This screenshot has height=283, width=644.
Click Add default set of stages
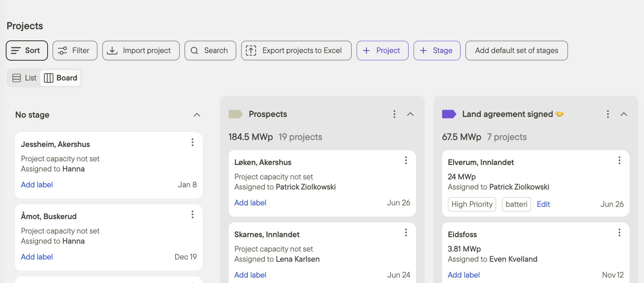point(516,51)
